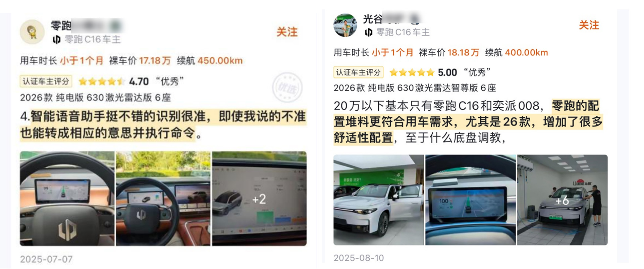The width and height of the screenshot is (644, 269).
Task: Expand the +2 more photos thumbnail
Action: pos(259,199)
